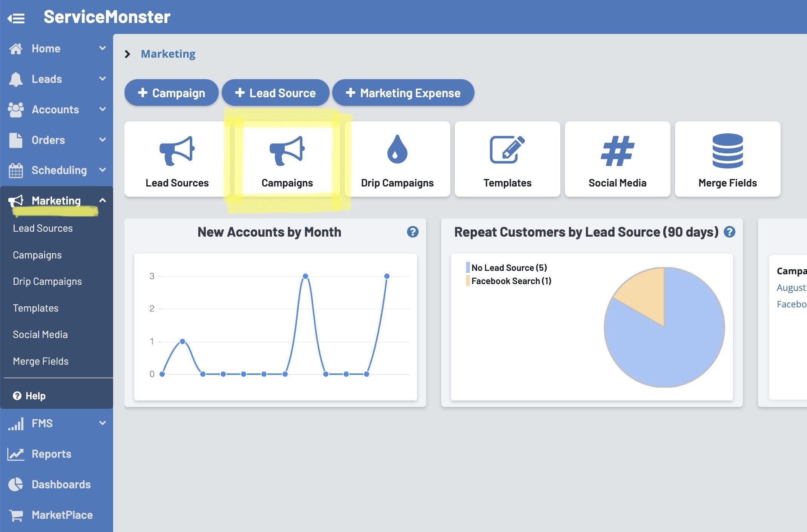Click help icon beside New Accounts by Month
This screenshot has width=807, height=532.
point(413,232)
